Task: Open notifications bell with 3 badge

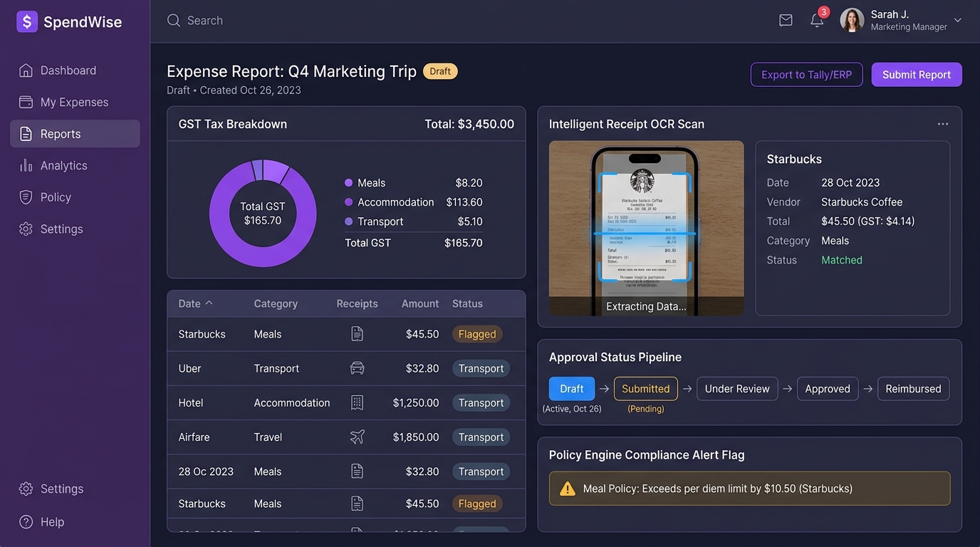Action: 817,21
